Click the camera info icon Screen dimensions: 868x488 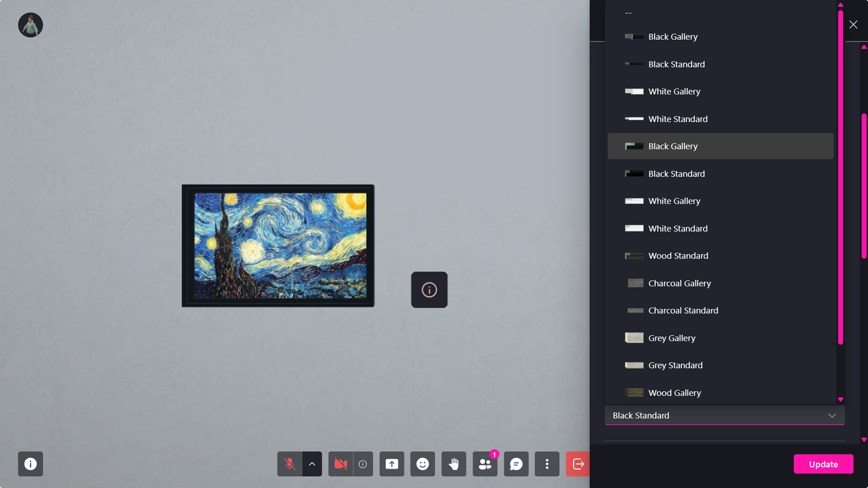tap(362, 464)
